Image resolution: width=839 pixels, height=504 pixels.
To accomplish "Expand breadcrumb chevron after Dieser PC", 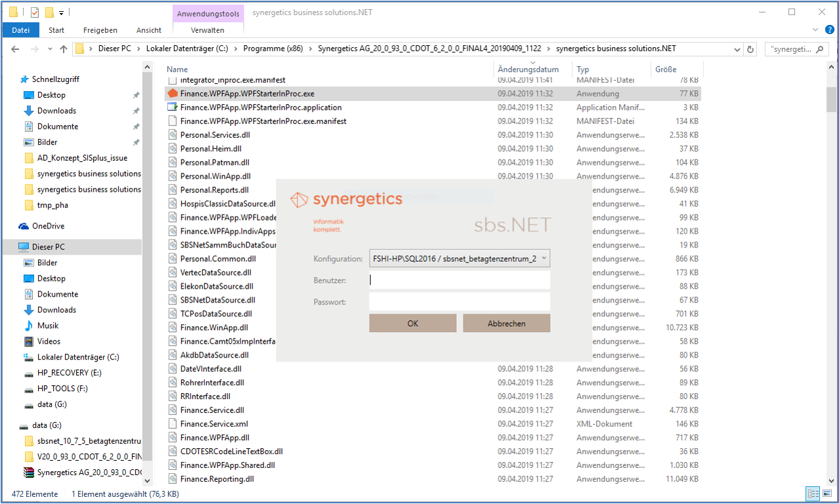I will pyautogui.click(x=139, y=49).
